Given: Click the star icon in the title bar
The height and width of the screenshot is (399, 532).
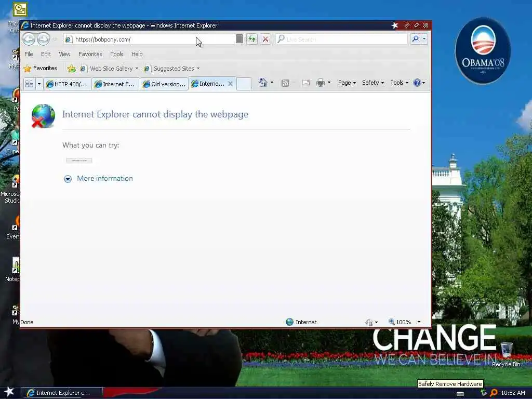Looking at the screenshot, I should coord(395,25).
